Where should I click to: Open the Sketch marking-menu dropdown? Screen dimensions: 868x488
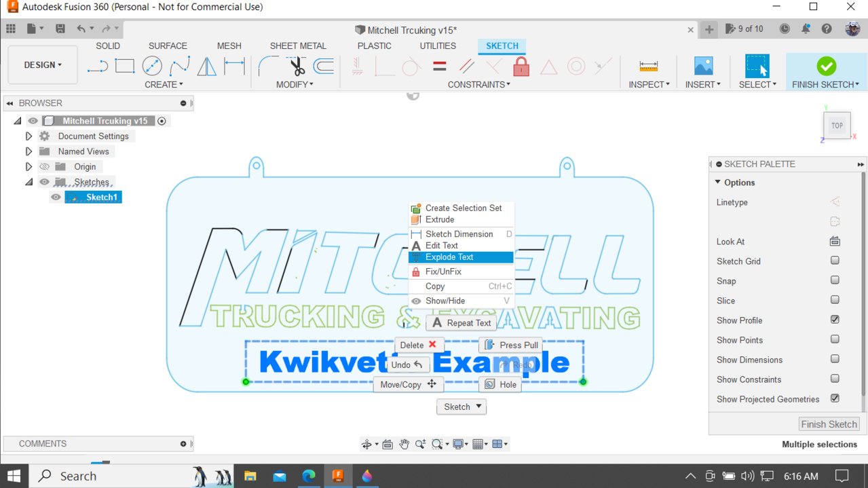461,407
